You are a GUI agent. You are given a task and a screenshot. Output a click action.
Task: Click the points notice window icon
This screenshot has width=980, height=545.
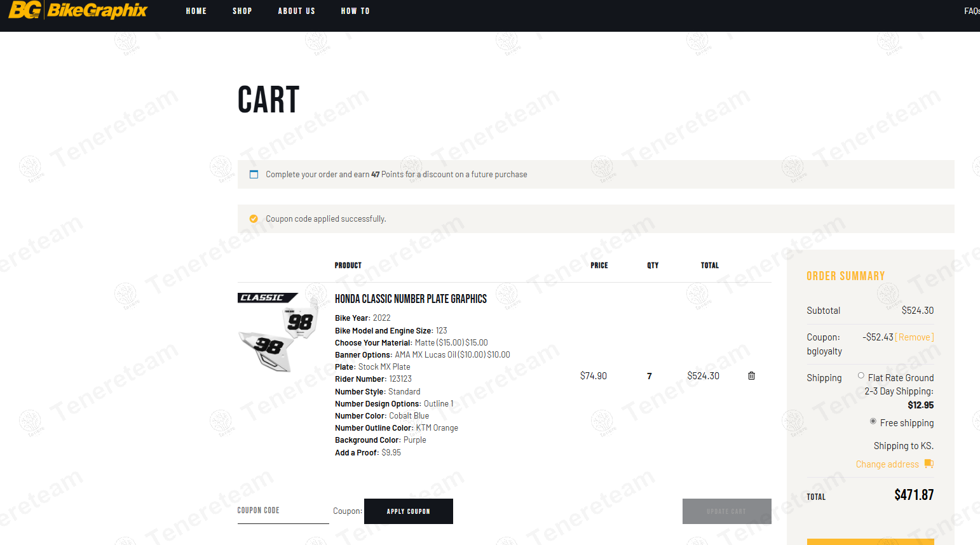coord(254,175)
